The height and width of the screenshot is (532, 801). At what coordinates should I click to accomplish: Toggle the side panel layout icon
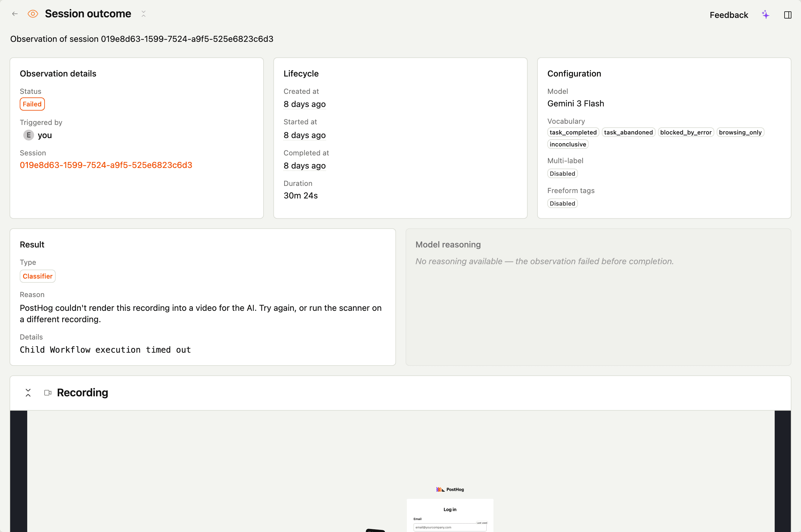coord(788,15)
